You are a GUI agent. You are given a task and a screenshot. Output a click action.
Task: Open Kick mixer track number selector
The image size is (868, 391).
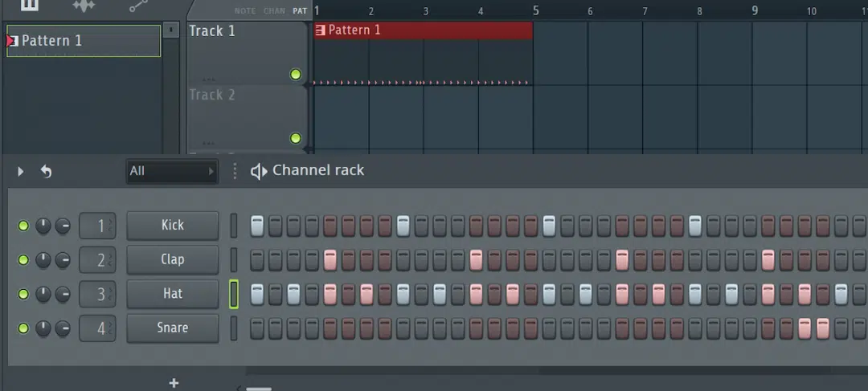click(97, 226)
